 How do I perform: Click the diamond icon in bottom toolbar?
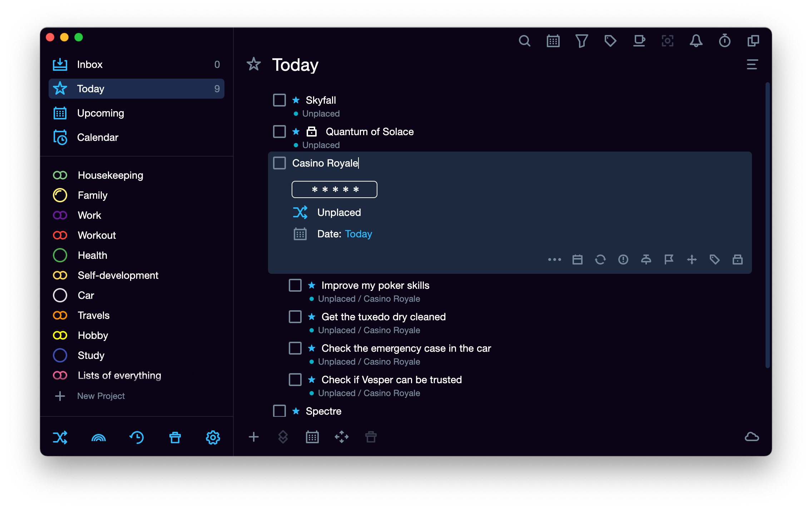[283, 437]
